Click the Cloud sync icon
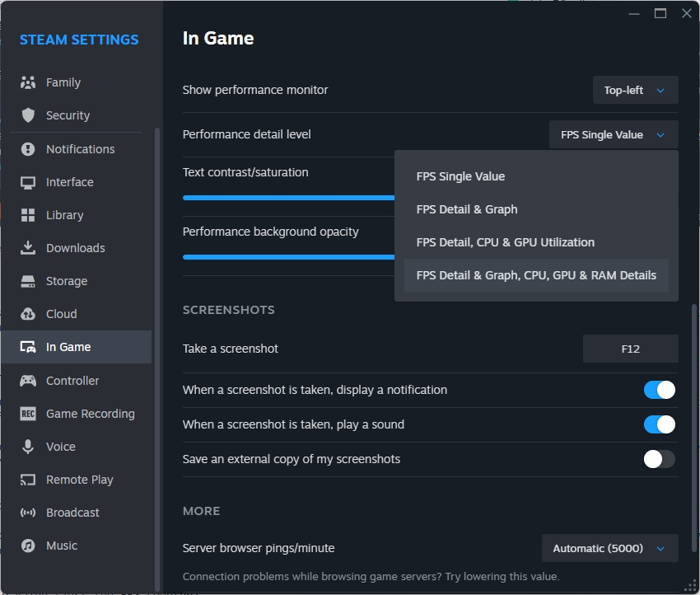 [x=28, y=314]
